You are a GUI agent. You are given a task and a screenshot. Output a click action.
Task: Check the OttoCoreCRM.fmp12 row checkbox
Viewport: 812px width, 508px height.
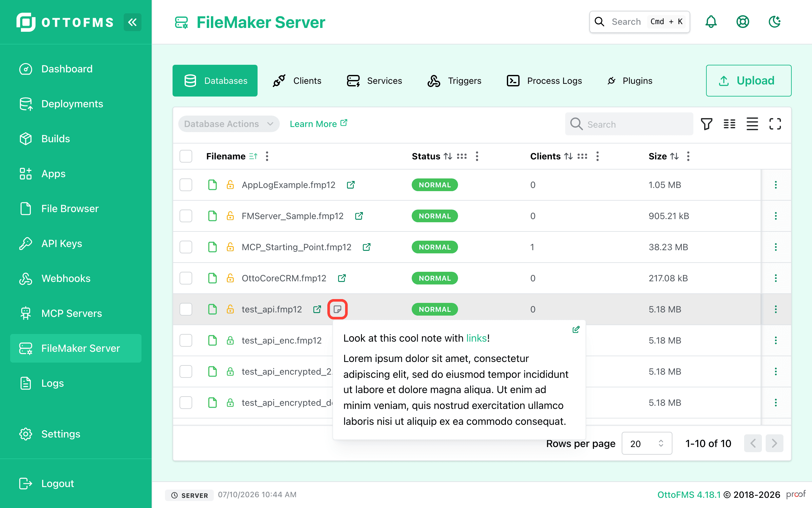click(x=186, y=278)
